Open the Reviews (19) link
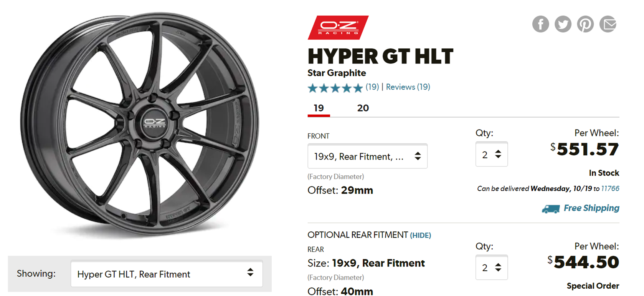 pos(408,87)
